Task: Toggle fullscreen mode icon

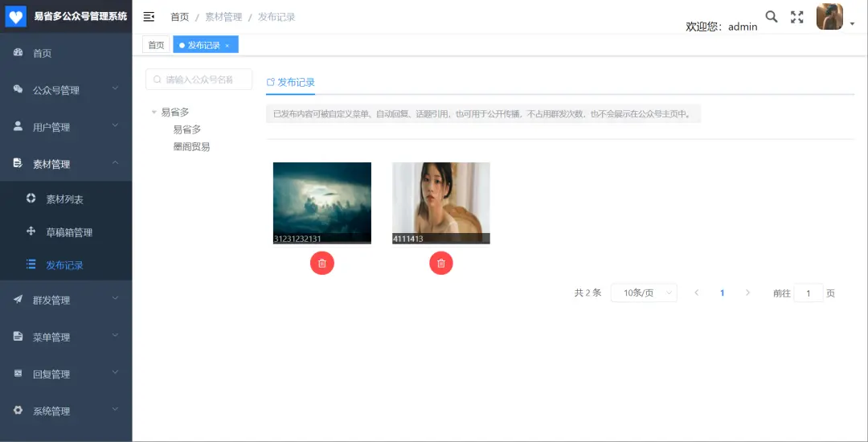Action: pyautogui.click(x=796, y=17)
